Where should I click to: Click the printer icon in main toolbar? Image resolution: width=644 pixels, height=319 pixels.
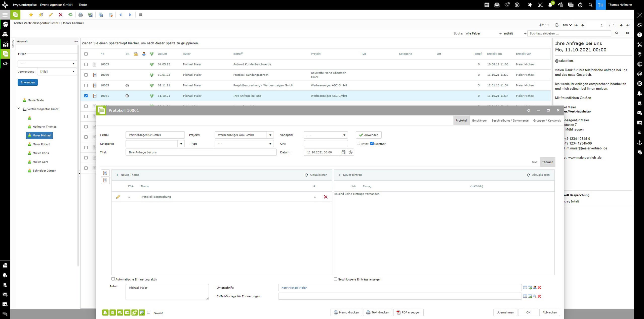80,15
